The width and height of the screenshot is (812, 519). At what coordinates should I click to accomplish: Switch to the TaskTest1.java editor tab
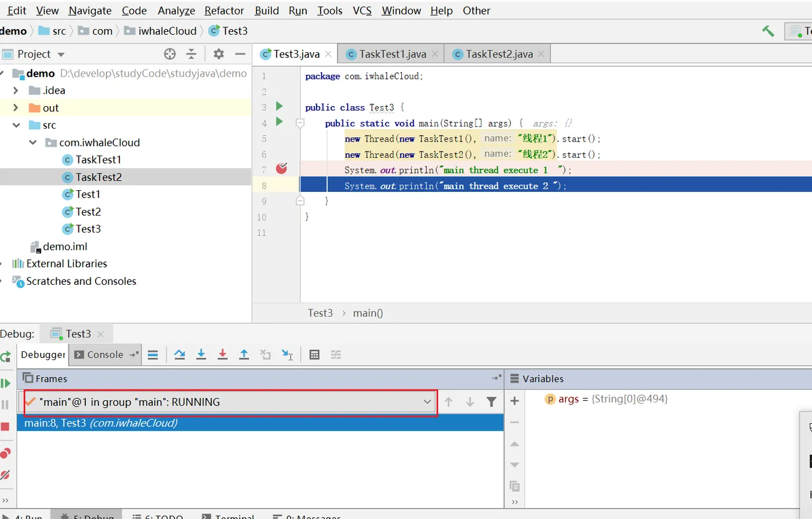pos(392,54)
